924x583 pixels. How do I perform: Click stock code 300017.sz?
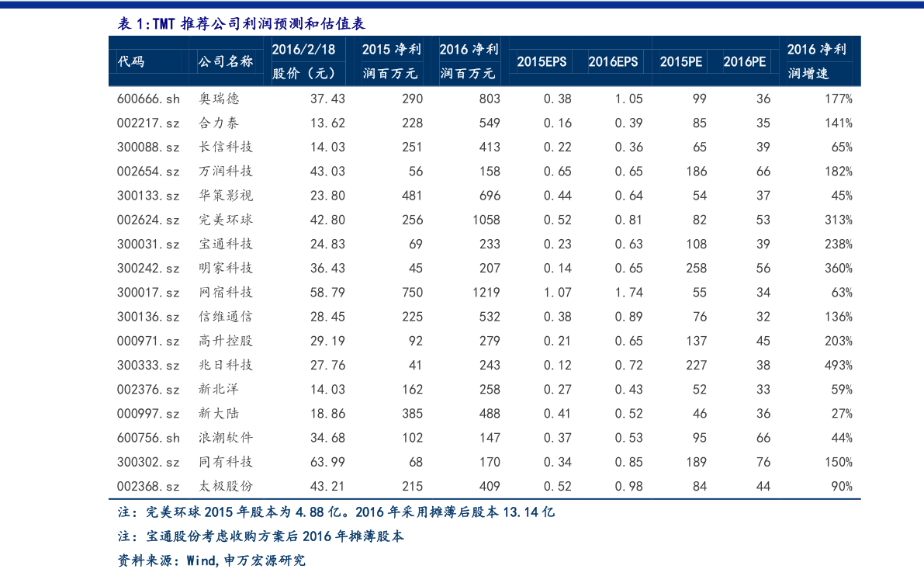148,293
